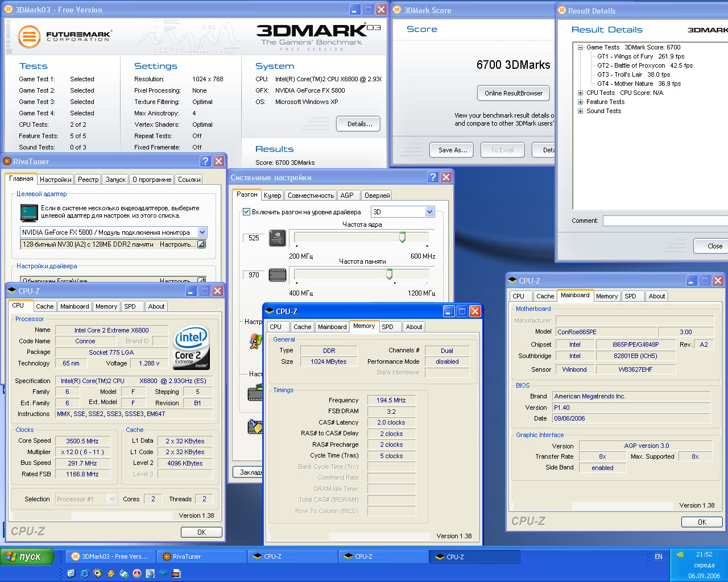
Task: Expand the Feature Tests tree node
Action: tap(580, 102)
